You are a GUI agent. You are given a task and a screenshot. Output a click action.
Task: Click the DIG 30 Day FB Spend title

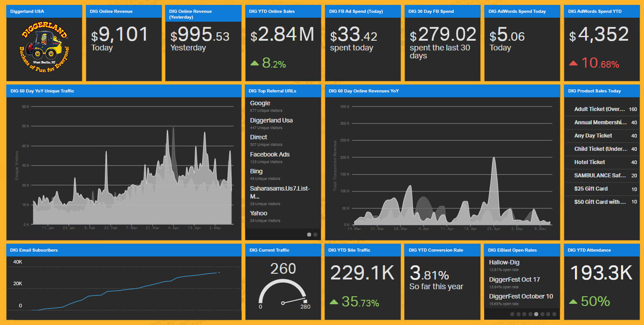coord(431,11)
